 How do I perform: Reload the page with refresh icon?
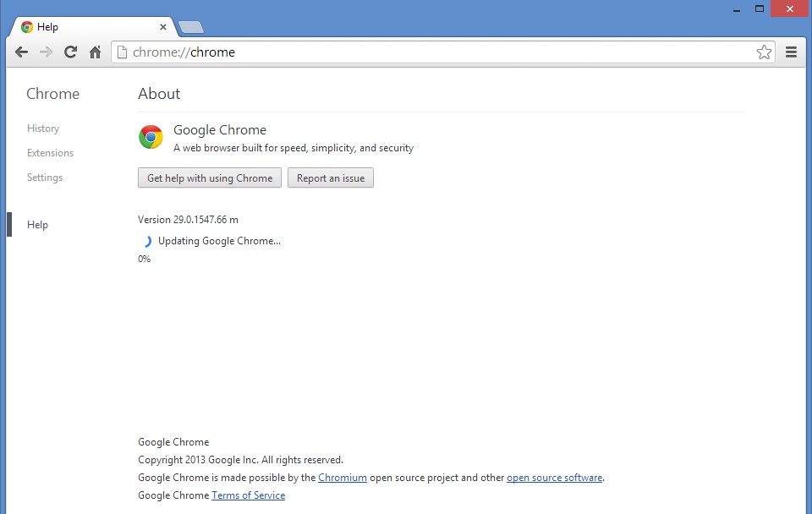(x=70, y=52)
